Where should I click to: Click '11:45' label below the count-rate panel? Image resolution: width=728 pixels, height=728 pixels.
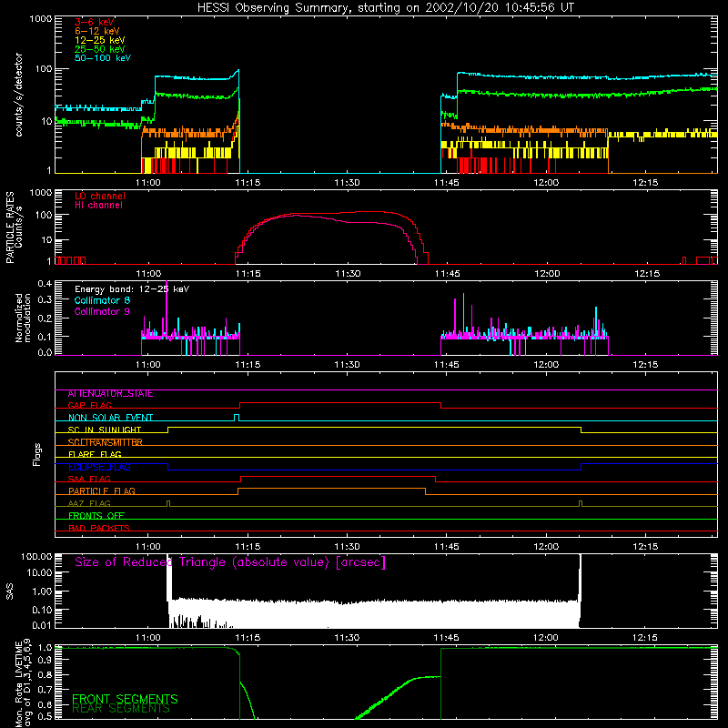click(446, 183)
